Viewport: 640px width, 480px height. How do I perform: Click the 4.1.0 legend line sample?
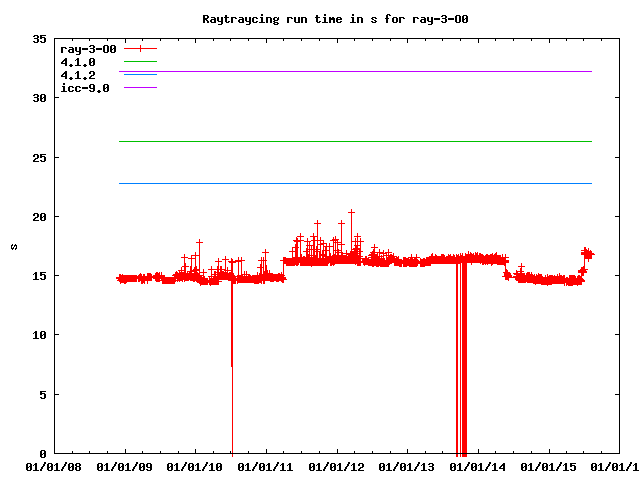pos(141,62)
